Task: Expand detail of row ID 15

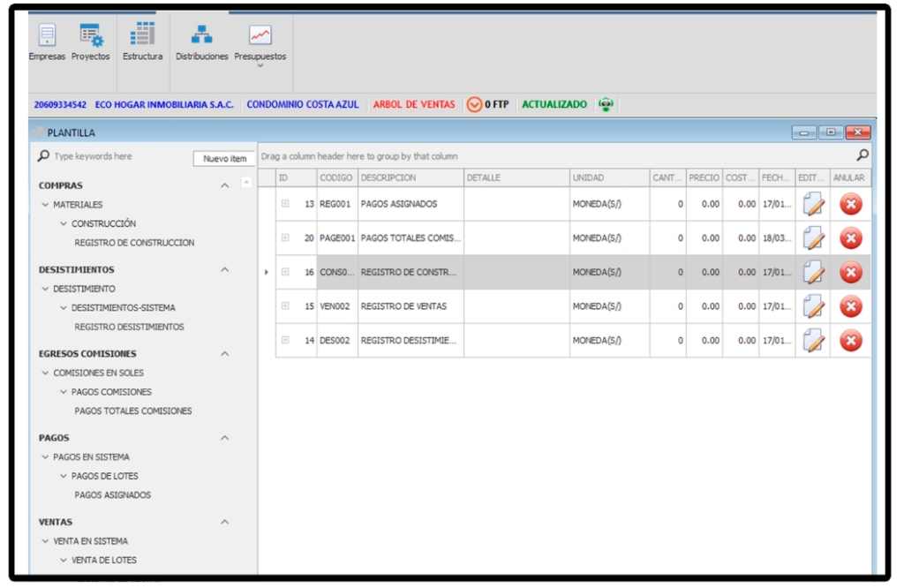Action: click(285, 305)
